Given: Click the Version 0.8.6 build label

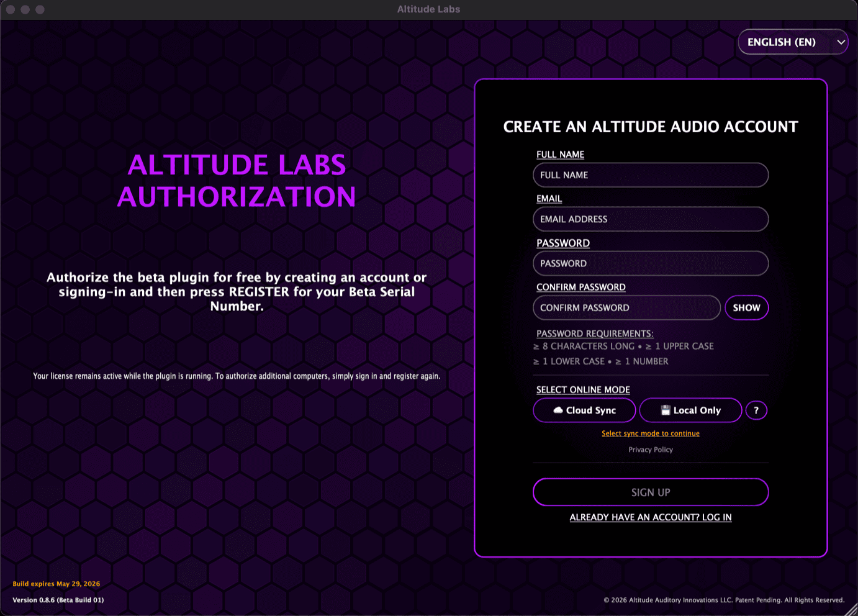Looking at the screenshot, I should click(x=58, y=600).
